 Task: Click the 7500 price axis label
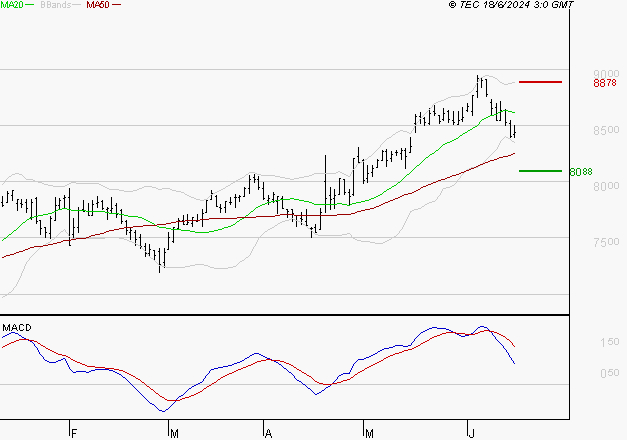click(606, 242)
